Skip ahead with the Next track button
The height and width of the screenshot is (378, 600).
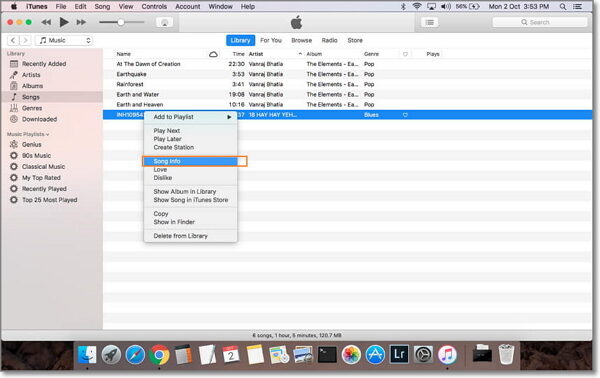click(x=81, y=22)
